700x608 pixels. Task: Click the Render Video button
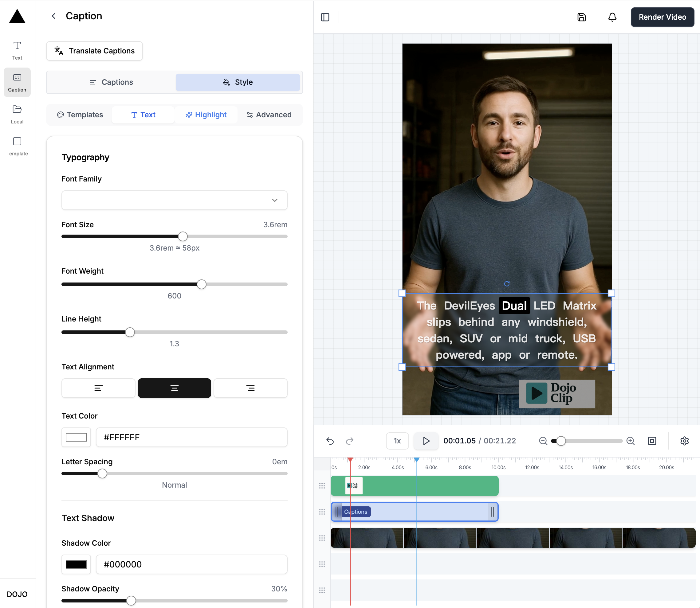tap(662, 17)
